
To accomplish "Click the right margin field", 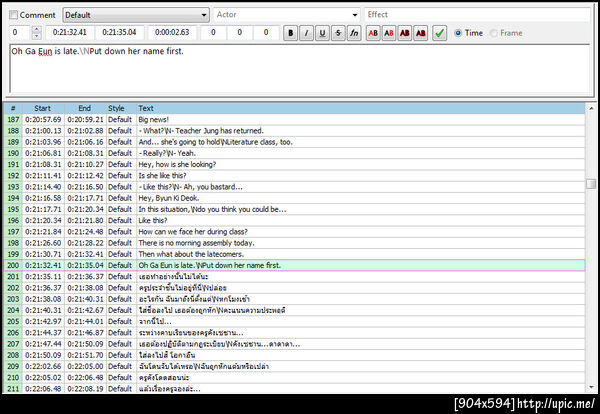I will (240, 33).
